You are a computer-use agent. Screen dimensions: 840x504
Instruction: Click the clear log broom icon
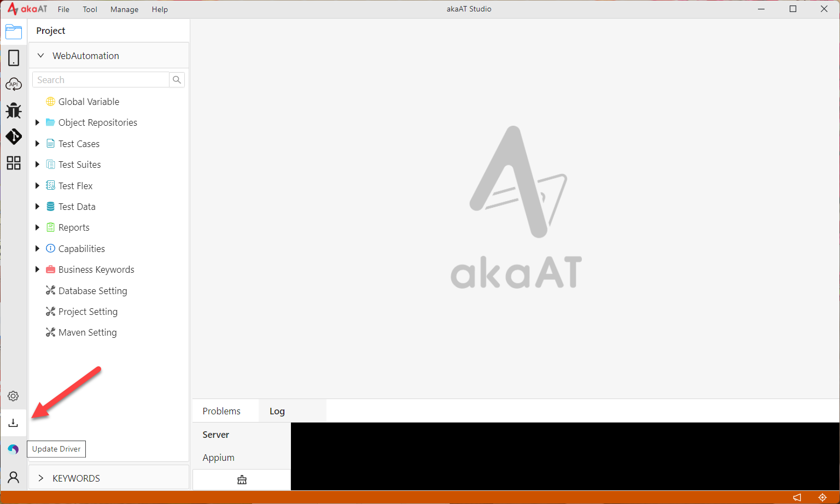tap(242, 480)
